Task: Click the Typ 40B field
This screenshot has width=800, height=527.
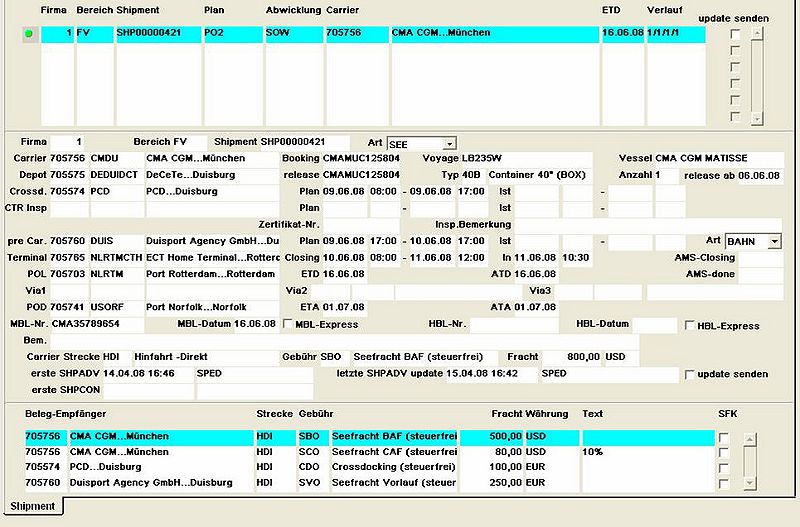Action: [473, 174]
